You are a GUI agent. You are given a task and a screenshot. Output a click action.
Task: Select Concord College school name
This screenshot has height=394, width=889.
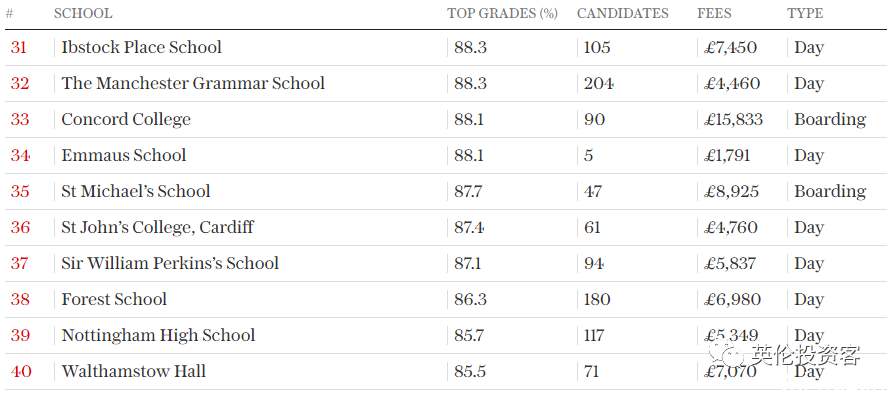[x=126, y=120]
